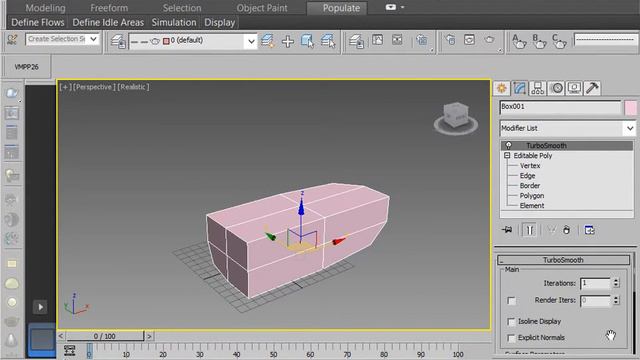The width and height of the screenshot is (640, 360).
Task: Switch to the Freeform ribbon tab
Action: [109, 8]
